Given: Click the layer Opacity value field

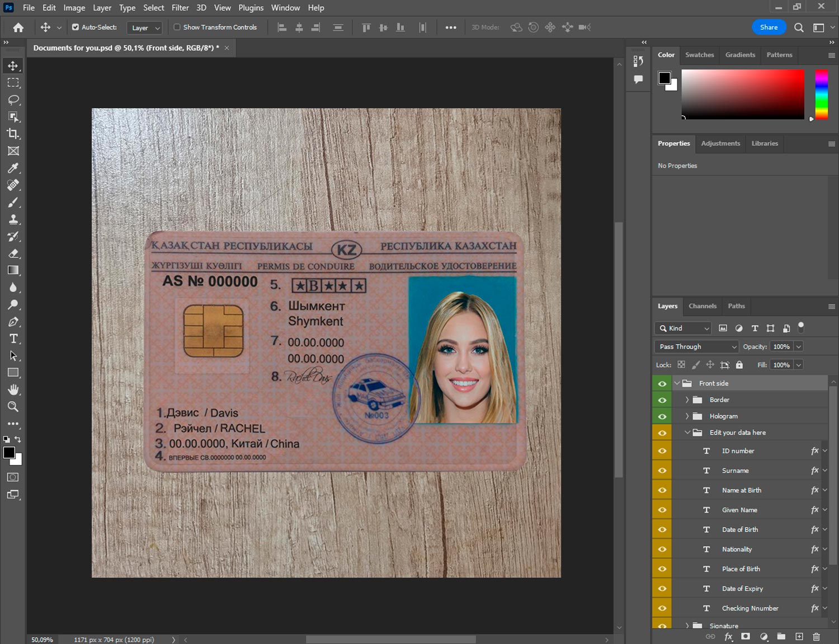Looking at the screenshot, I should [x=781, y=347].
